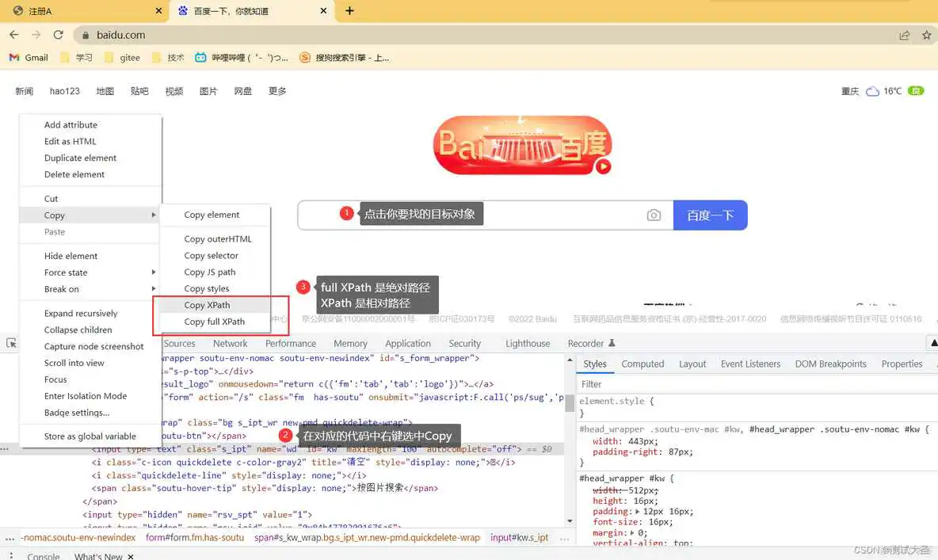Click the weather cloud icon showing 16°C
Screen dimensions: 938x560
pyautogui.click(x=872, y=90)
